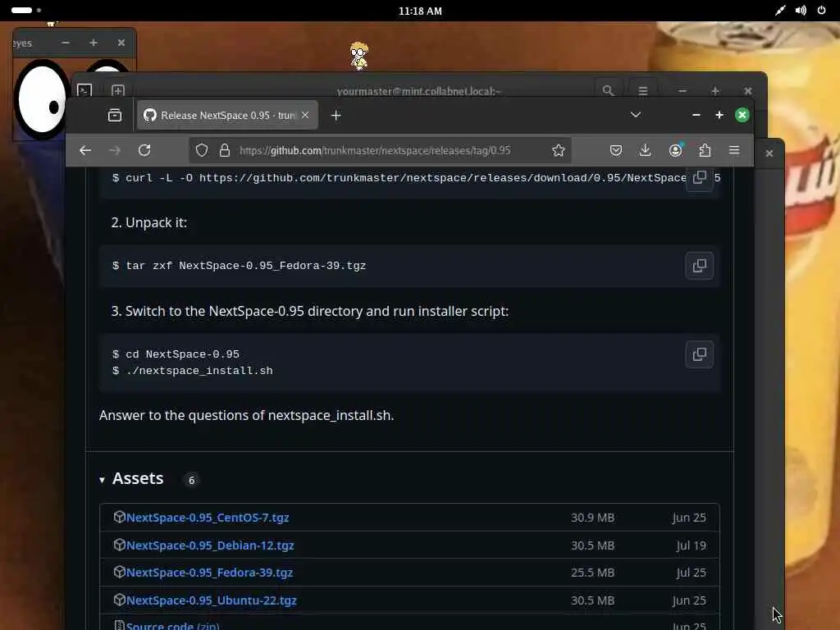Open the extensions puzzle icon

click(x=705, y=151)
